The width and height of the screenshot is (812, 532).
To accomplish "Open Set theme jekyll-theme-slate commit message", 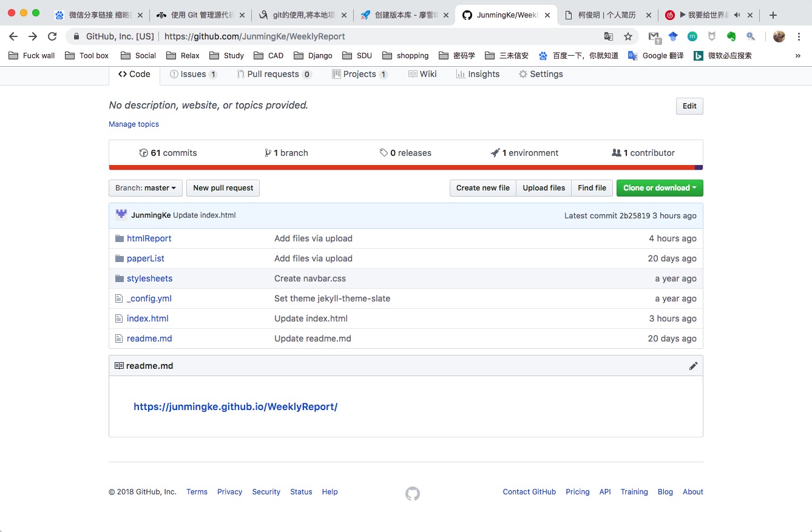I will (x=332, y=298).
